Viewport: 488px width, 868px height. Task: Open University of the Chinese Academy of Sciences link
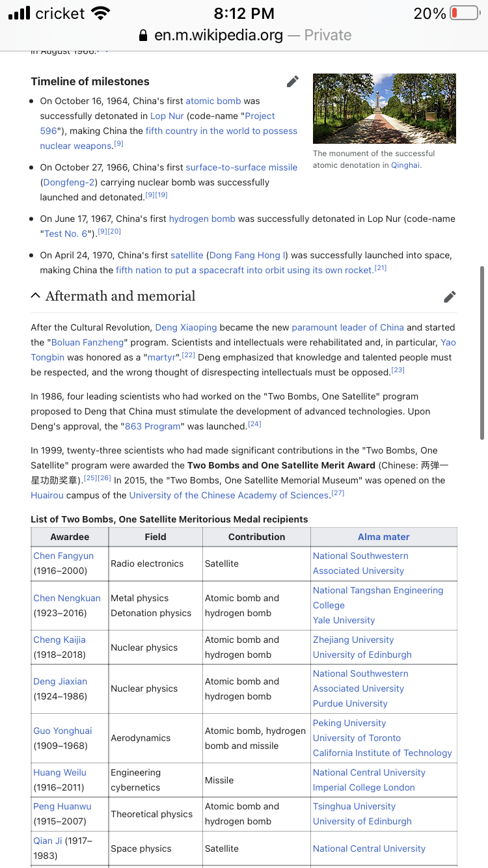(229, 495)
